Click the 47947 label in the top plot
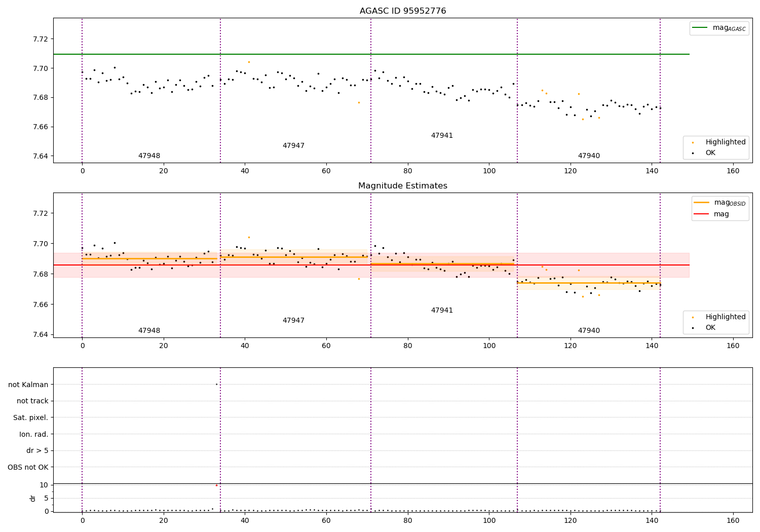 tap(293, 146)
